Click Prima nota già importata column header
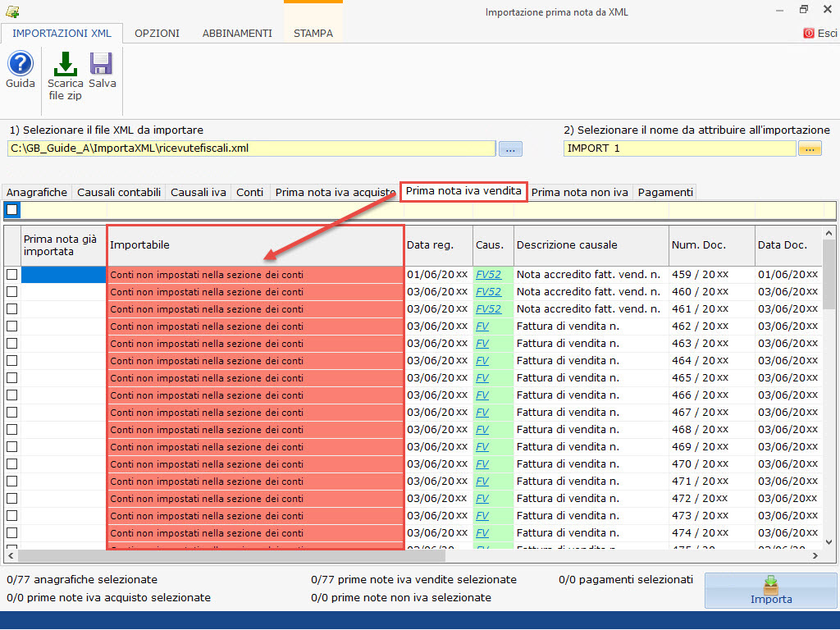This screenshot has height=630, width=840. coord(63,245)
